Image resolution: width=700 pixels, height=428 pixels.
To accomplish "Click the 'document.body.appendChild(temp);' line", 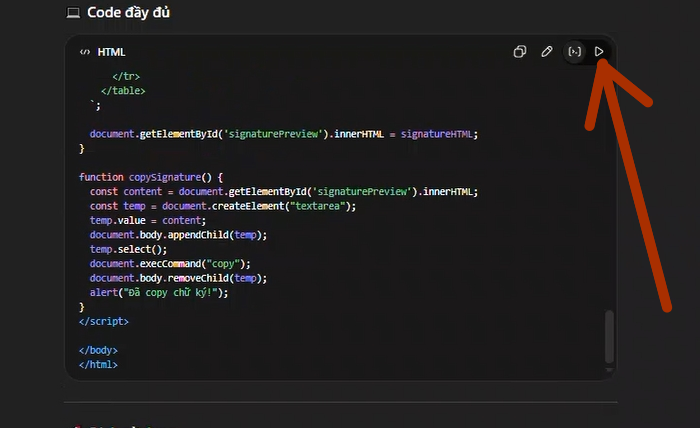I will (178, 235).
